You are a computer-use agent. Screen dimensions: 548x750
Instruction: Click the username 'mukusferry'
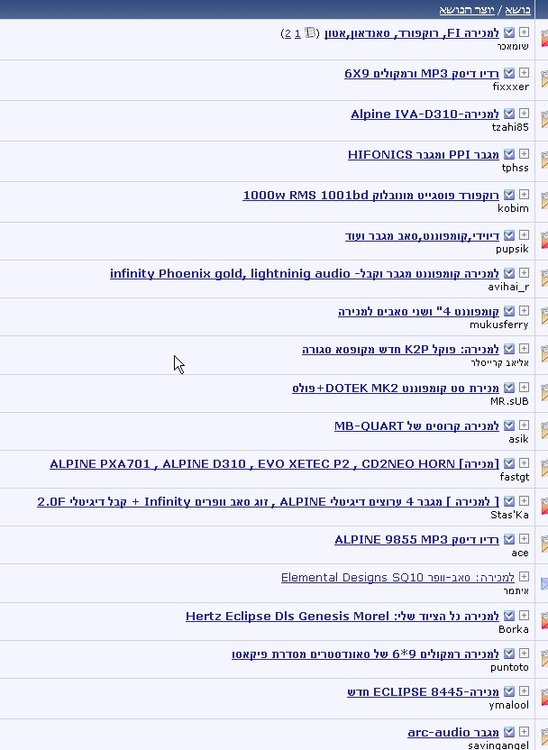tap(499, 325)
